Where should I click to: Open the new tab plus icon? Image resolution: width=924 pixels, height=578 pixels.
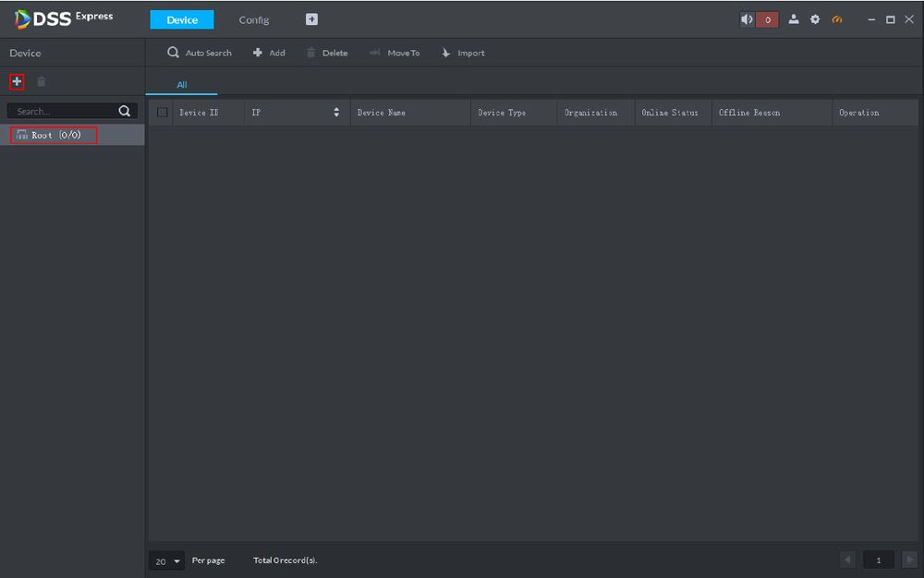311,19
